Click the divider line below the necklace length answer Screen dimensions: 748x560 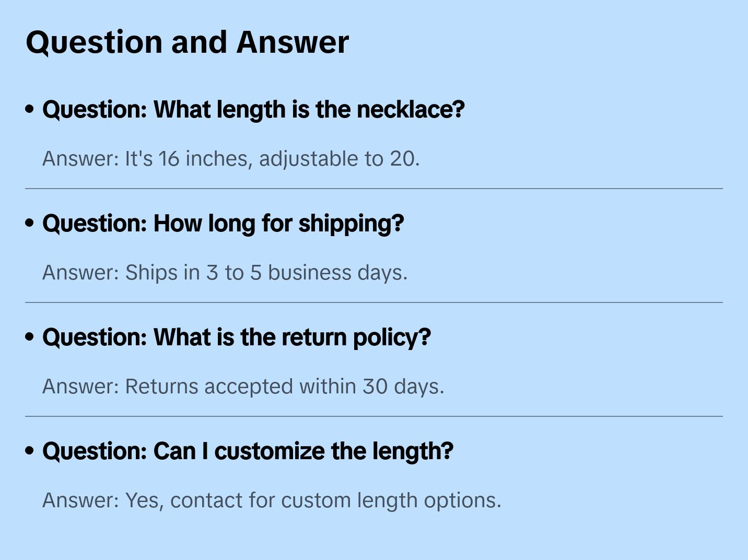click(374, 189)
